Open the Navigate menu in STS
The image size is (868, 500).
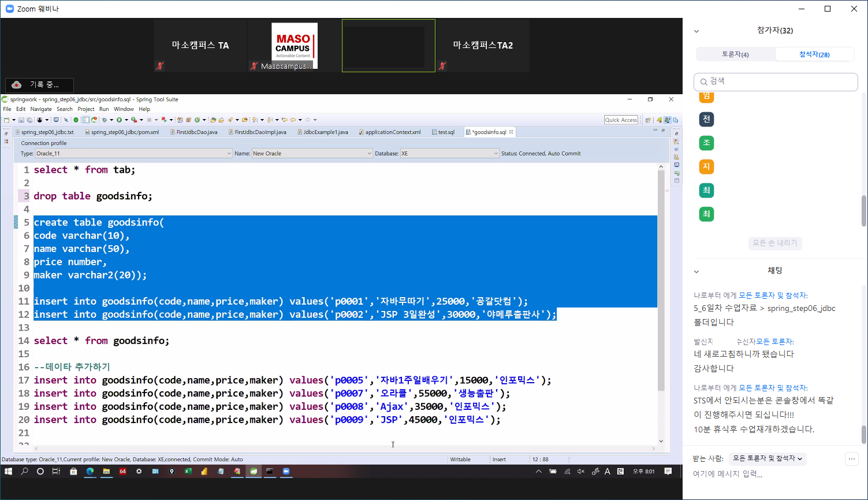(x=41, y=109)
